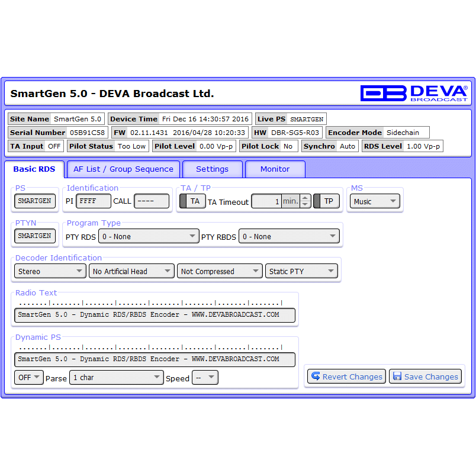This screenshot has height=476, width=476.
Task: Click the Serial Number 05B91C58
Action: [87, 133]
